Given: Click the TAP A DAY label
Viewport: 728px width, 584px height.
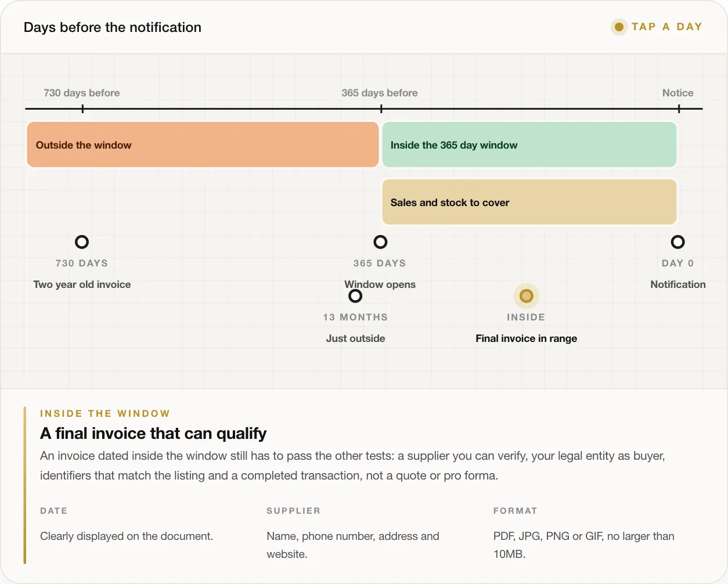Looking at the screenshot, I should (x=667, y=27).
